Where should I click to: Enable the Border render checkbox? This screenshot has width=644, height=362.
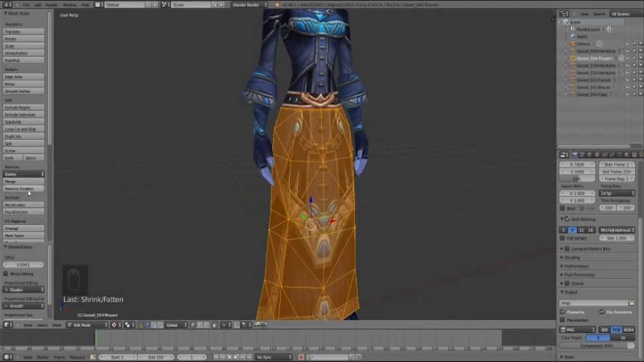(563, 208)
